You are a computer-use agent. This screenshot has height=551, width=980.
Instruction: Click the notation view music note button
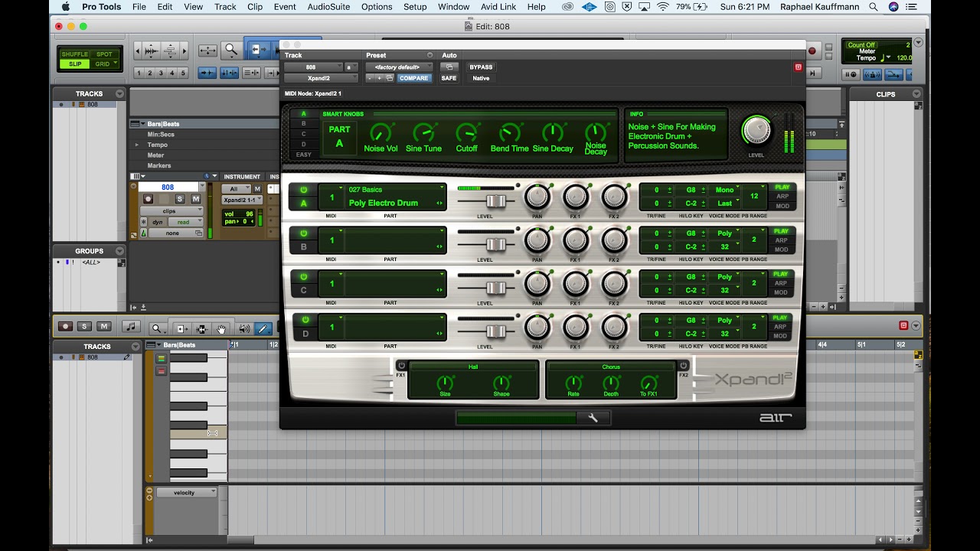[x=131, y=327]
